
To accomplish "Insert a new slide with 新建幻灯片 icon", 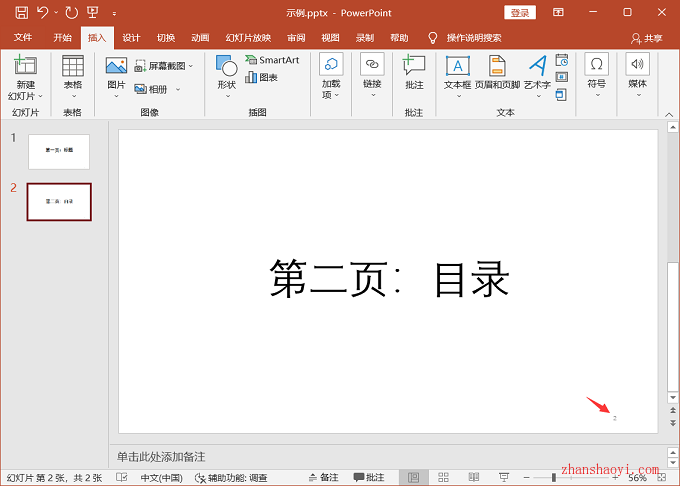I will coord(25,65).
